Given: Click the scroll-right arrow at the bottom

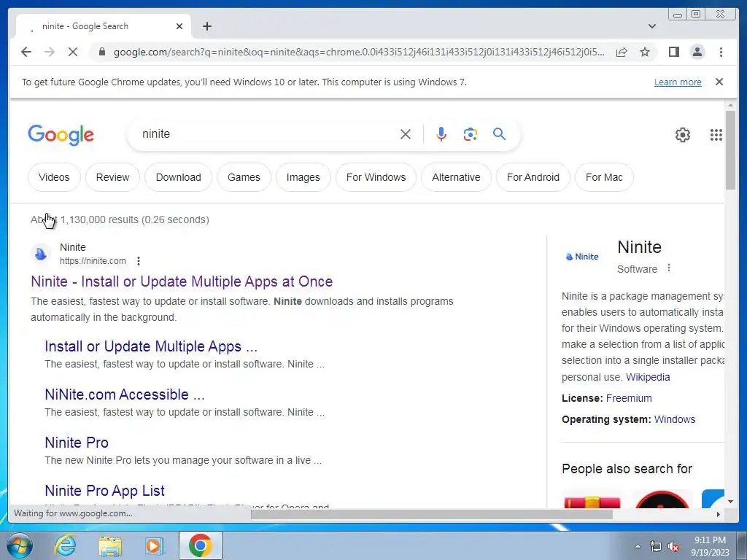Looking at the screenshot, I should coord(719,514).
